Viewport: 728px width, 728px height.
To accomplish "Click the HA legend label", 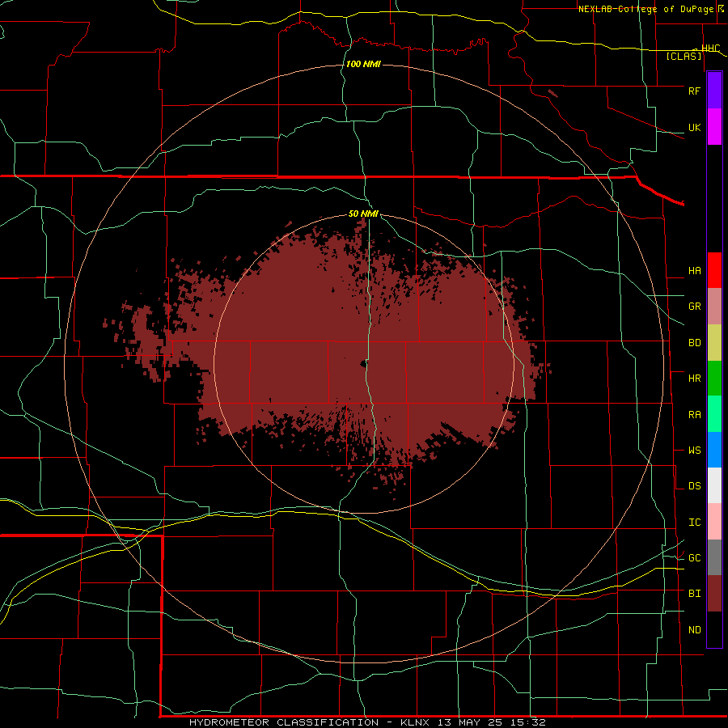I will (694, 271).
